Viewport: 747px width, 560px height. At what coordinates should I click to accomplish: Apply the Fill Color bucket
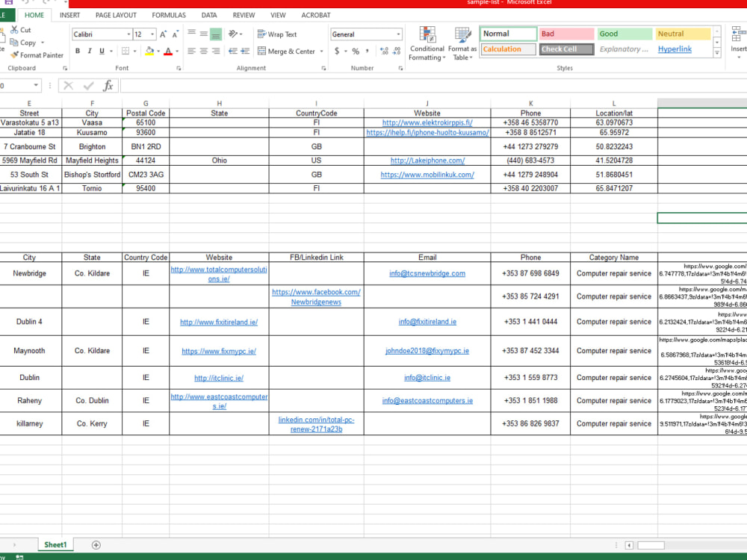(149, 51)
